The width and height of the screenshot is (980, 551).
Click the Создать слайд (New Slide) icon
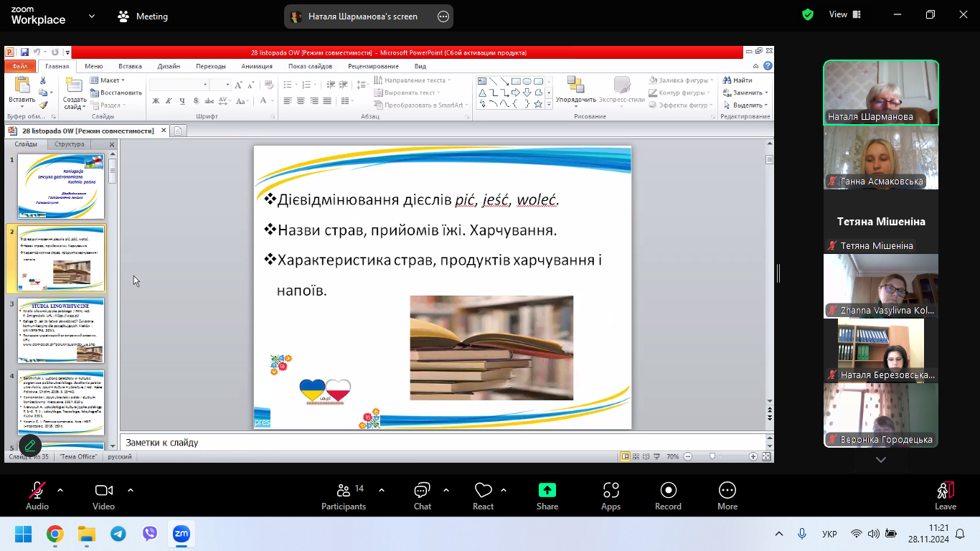point(74,85)
